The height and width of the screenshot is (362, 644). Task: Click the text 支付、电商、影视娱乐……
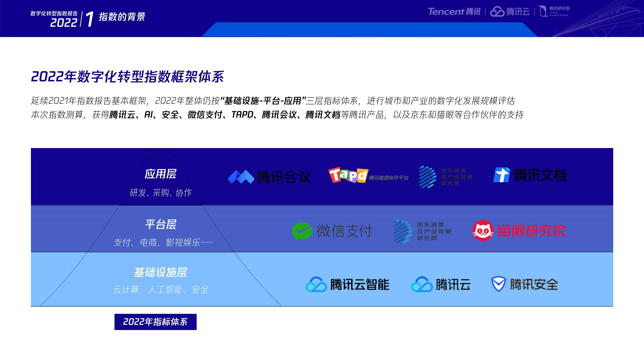[163, 242]
